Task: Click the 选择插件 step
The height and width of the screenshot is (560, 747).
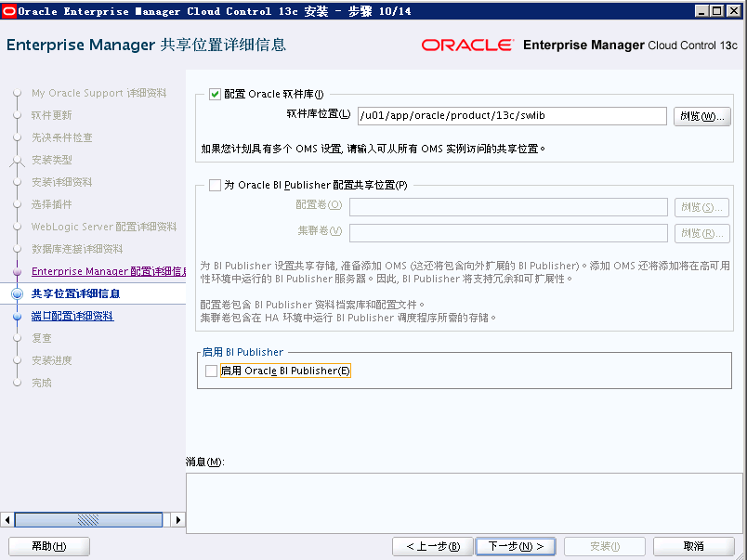Action: coord(51,204)
